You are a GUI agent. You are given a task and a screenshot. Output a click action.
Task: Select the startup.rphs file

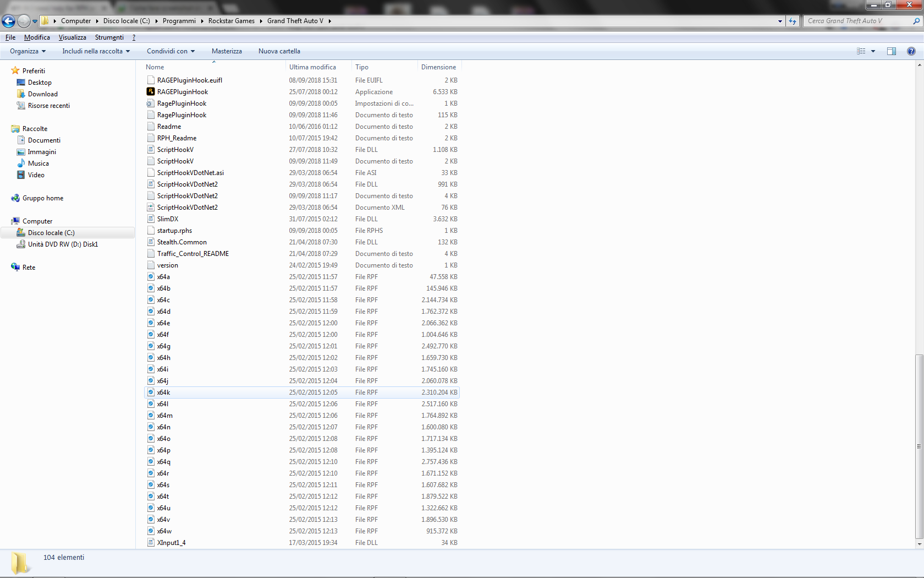click(174, 231)
